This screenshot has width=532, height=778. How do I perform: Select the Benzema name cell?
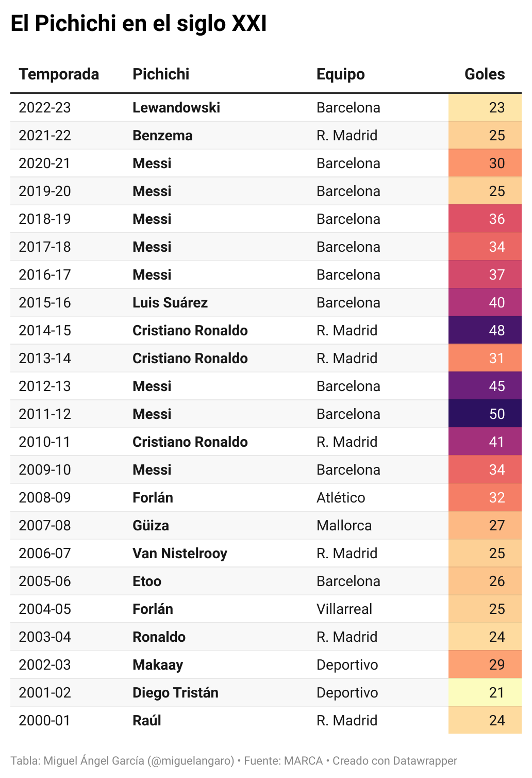click(162, 135)
